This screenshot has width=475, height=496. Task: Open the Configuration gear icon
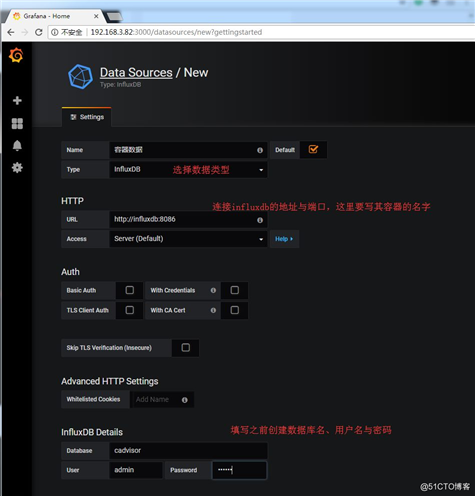[x=17, y=167]
